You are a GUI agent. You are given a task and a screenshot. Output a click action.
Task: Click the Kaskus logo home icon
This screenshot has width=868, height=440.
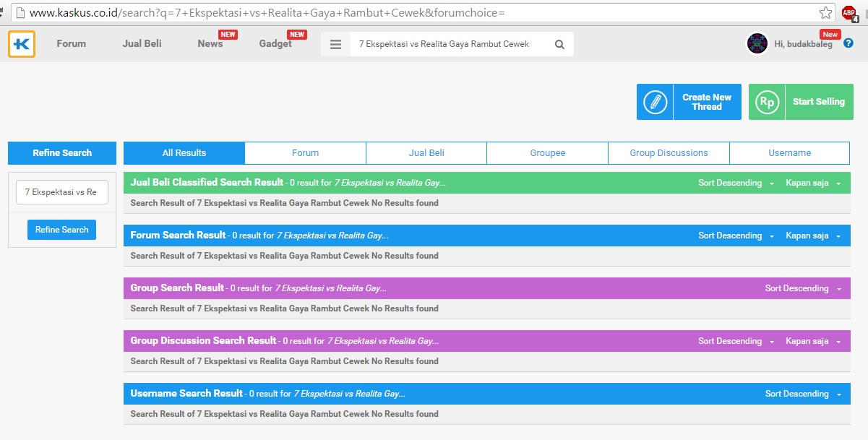(x=22, y=44)
